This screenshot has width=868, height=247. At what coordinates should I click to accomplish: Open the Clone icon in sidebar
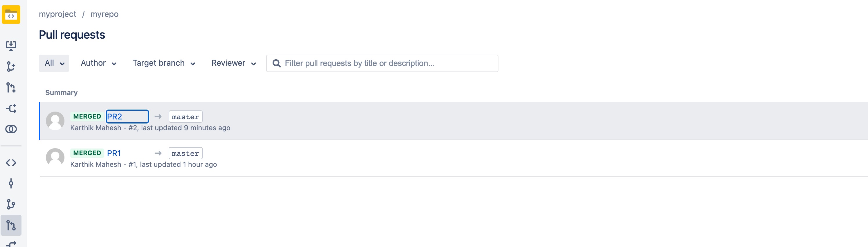(x=11, y=46)
